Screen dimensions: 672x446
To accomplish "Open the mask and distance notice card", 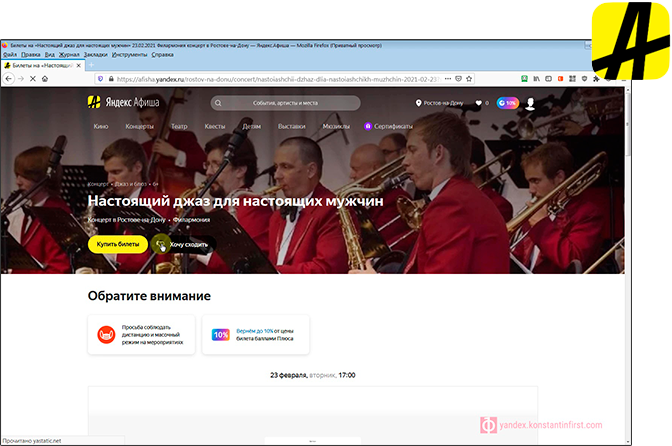I will [141, 335].
